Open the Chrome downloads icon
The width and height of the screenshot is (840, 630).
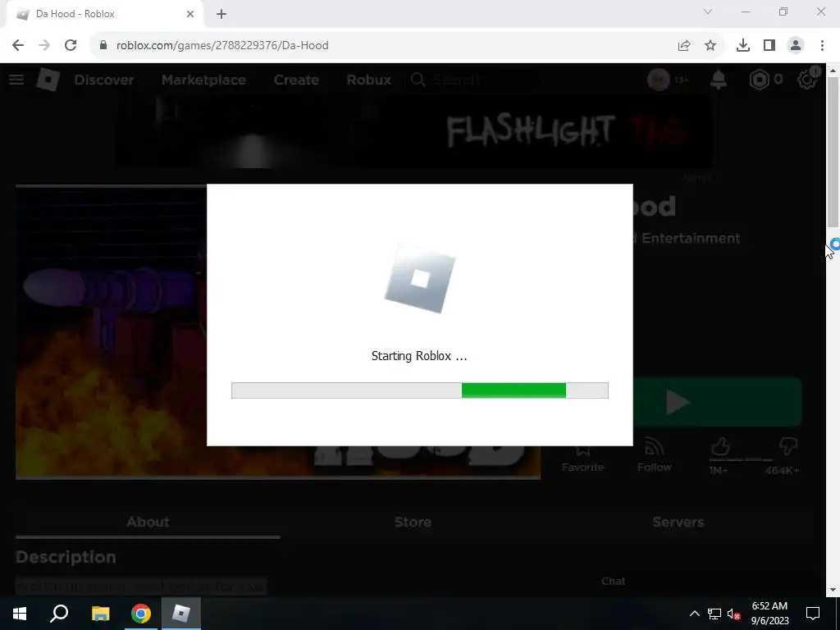tap(743, 46)
